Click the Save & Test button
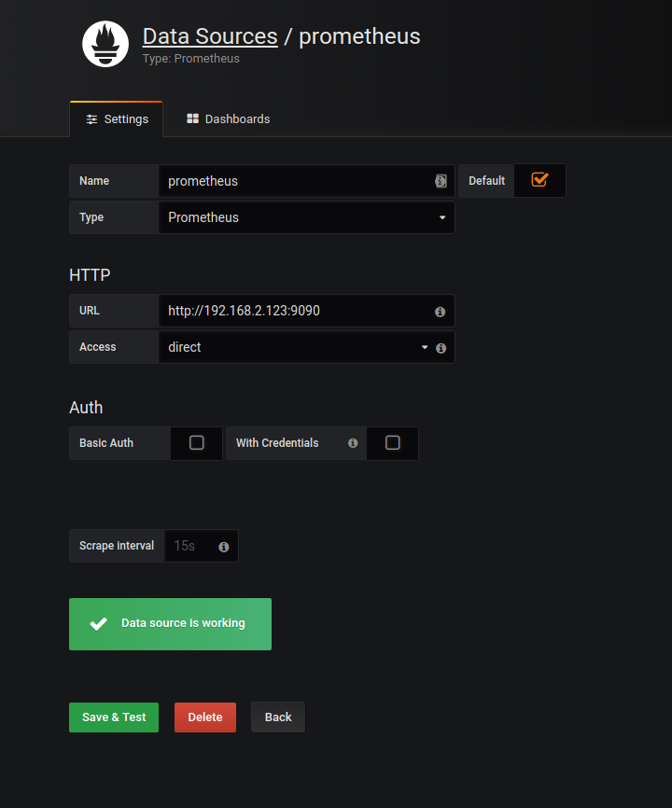Screen dimensions: 672x808 [x=114, y=717]
